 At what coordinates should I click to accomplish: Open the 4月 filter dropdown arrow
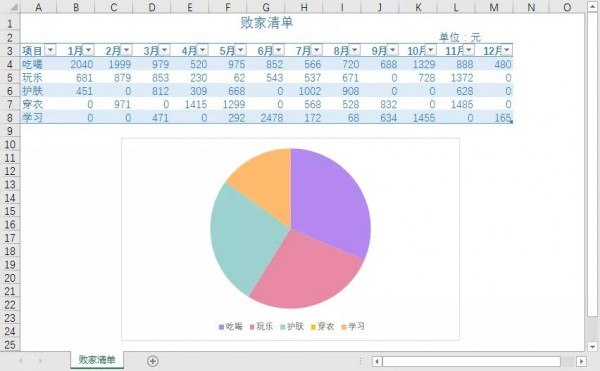[x=202, y=50]
